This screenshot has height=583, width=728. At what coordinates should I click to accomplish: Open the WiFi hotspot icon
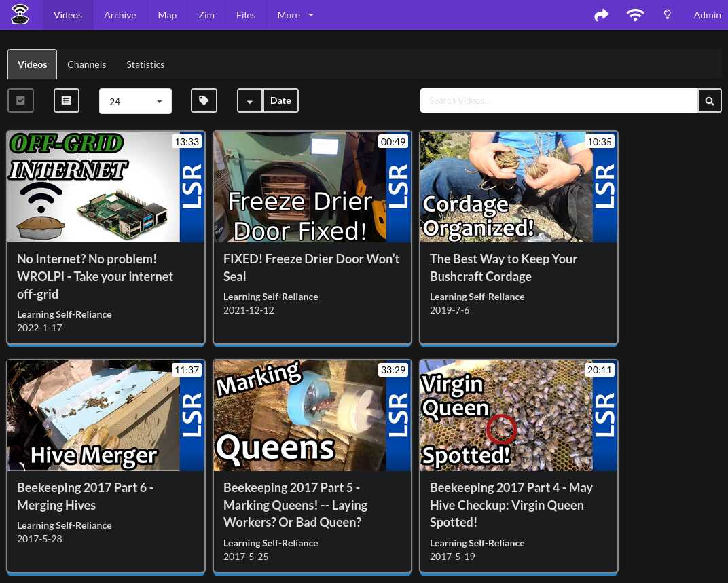(x=635, y=15)
